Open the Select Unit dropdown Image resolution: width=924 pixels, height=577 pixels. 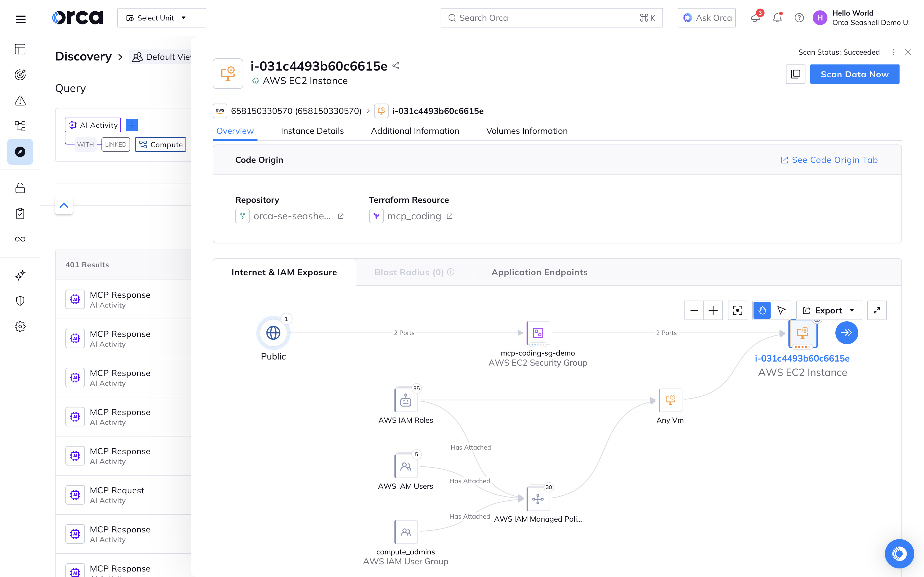pos(161,17)
